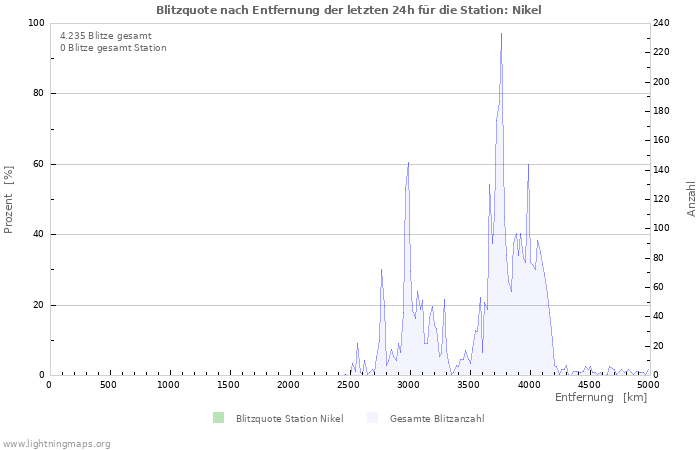
Task: Select the 'Gesamte Blitzanzahl' legend label
Action: [x=437, y=418]
